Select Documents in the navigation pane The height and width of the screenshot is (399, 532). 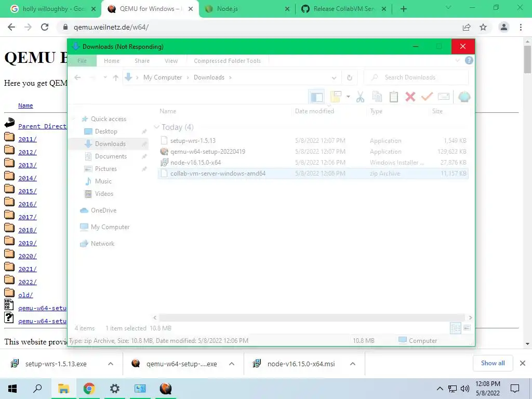(111, 156)
